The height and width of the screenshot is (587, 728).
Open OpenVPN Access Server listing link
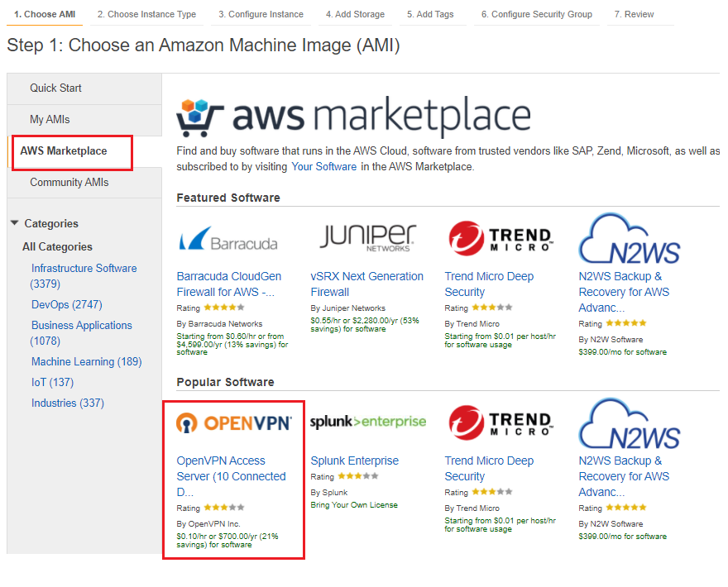pyautogui.click(x=231, y=476)
